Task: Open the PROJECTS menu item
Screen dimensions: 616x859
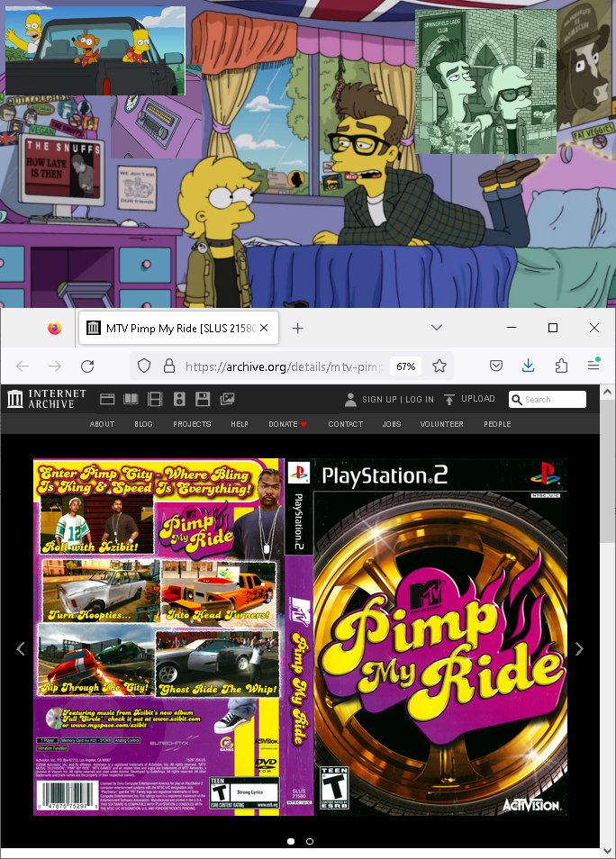Action: (x=192, y=424)
